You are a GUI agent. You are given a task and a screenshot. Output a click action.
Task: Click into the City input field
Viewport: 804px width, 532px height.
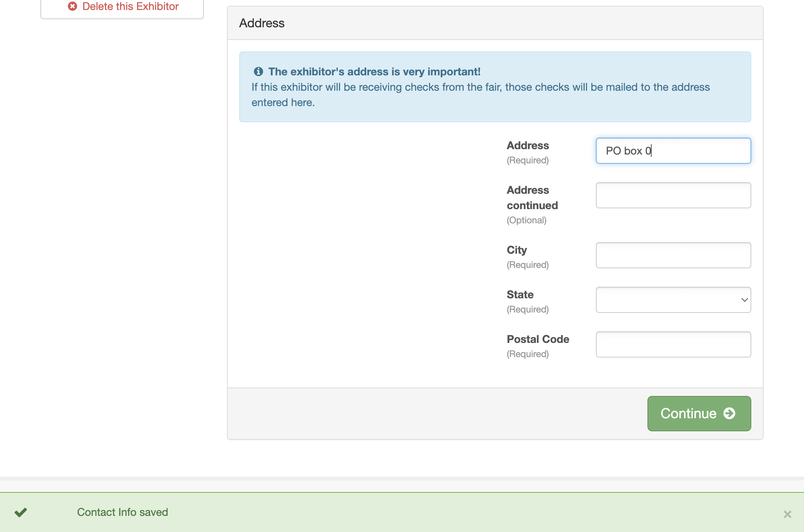[673, 255]
